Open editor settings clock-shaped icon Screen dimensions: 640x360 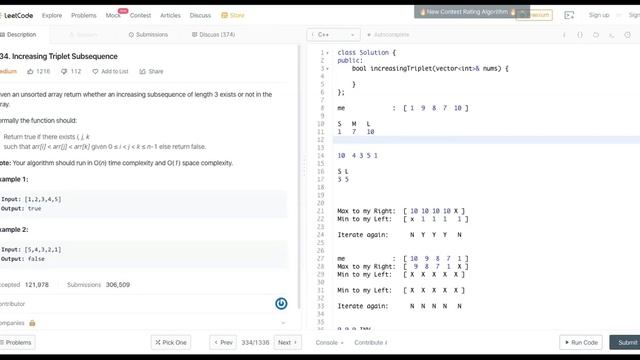point(628,35)
